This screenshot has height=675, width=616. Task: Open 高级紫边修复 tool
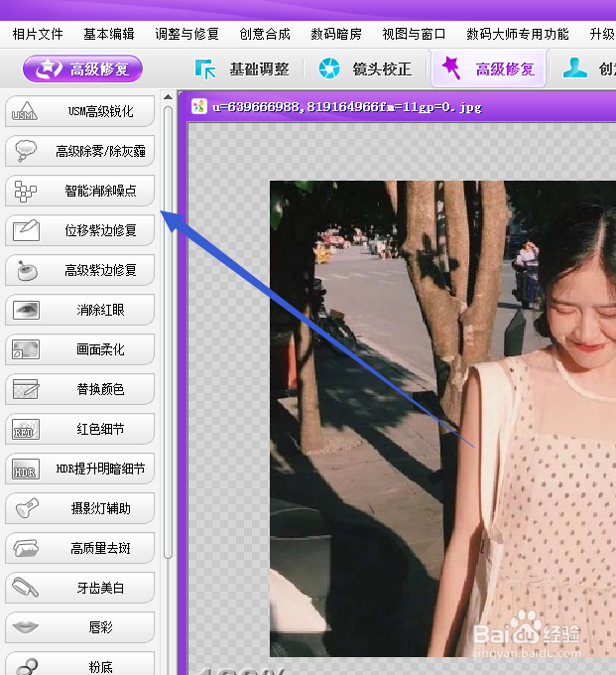[79, 270]
